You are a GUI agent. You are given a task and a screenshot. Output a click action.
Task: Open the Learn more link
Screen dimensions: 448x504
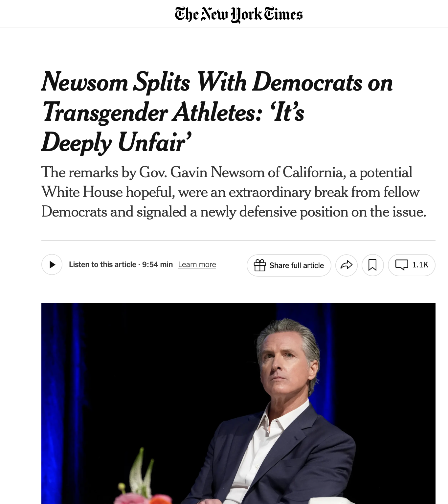pos(197,264)
